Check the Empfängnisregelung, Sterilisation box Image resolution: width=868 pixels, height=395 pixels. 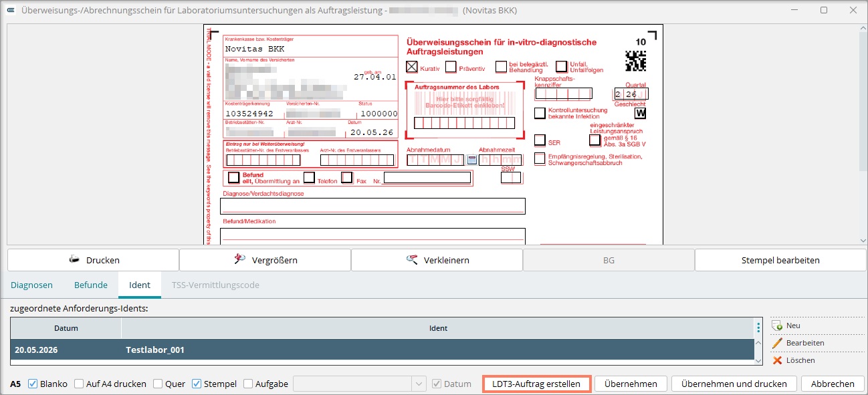(540, 158)
